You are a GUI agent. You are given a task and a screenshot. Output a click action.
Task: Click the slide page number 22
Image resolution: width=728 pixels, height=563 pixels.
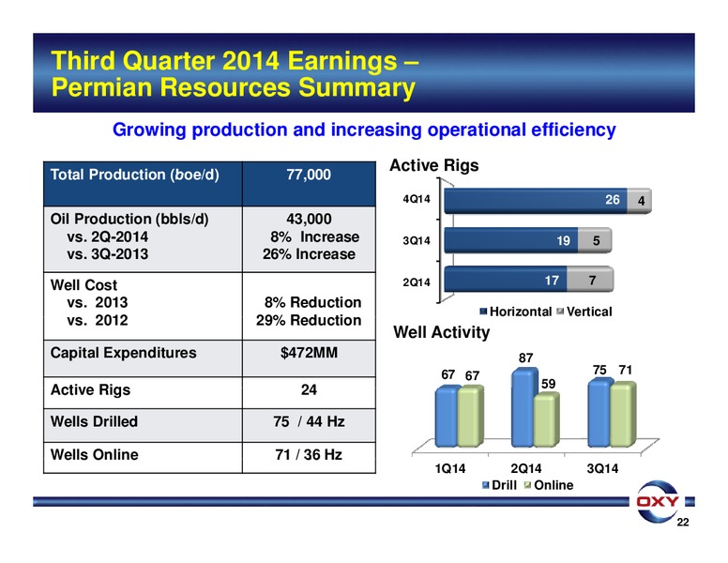pos(683,522)
